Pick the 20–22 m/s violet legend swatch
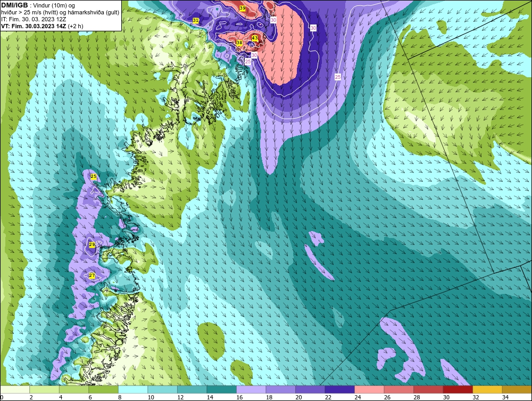The width and height of the screenshot is (532, 401). point(310,389)
